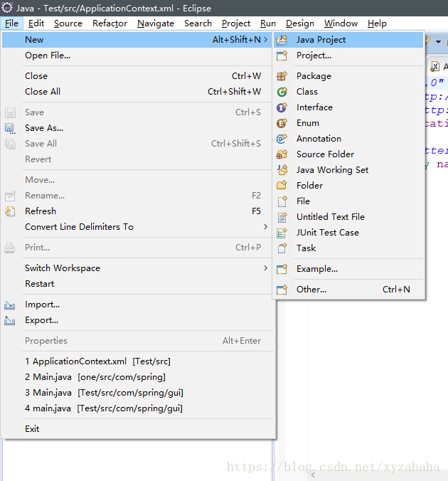Open the Search menu

point(198,23)
